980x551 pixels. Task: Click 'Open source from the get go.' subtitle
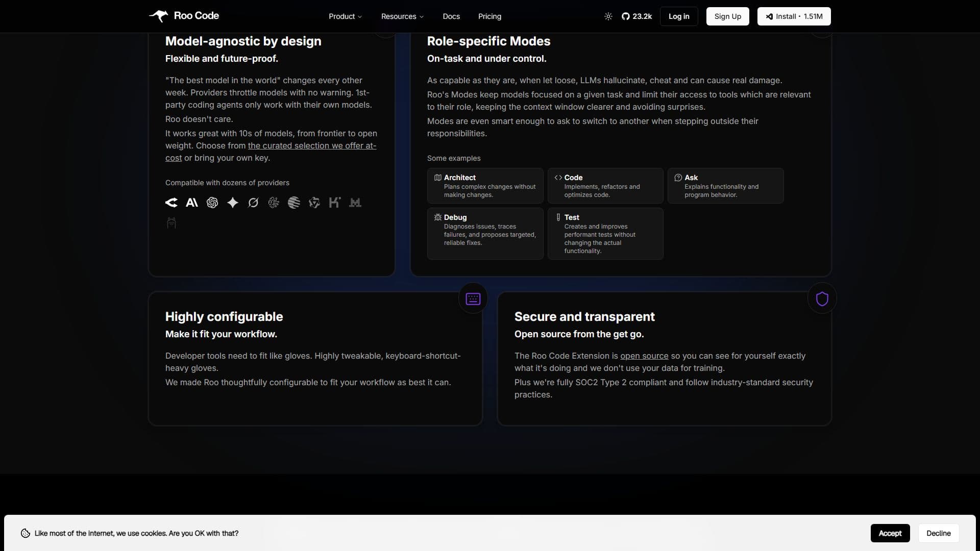coord(579,334)
